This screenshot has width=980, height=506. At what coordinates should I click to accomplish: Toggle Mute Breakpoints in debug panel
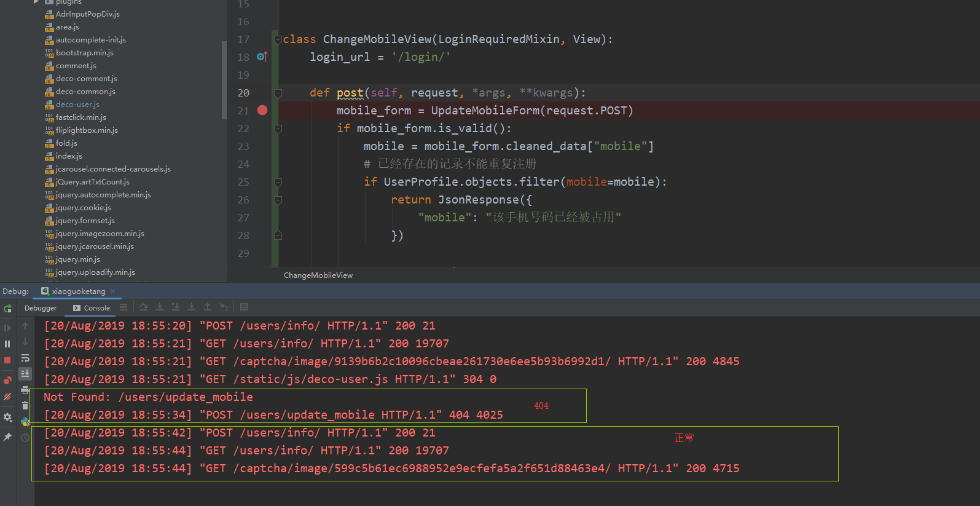pos(7,397)
